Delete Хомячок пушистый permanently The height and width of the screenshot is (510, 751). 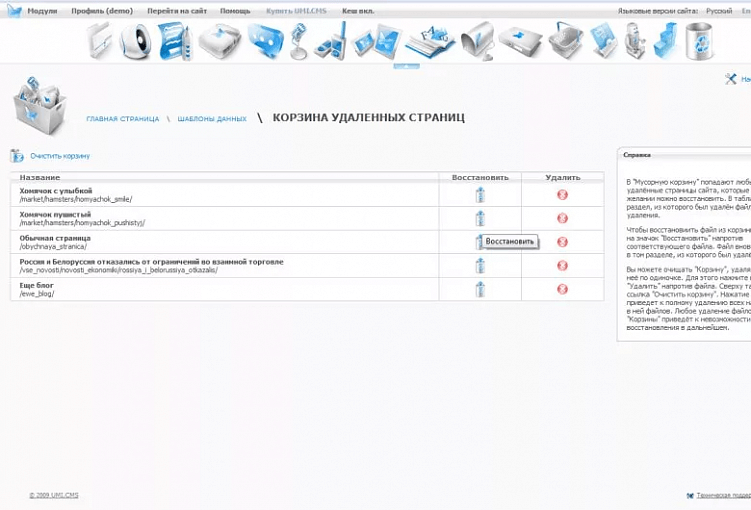[562, 218]
